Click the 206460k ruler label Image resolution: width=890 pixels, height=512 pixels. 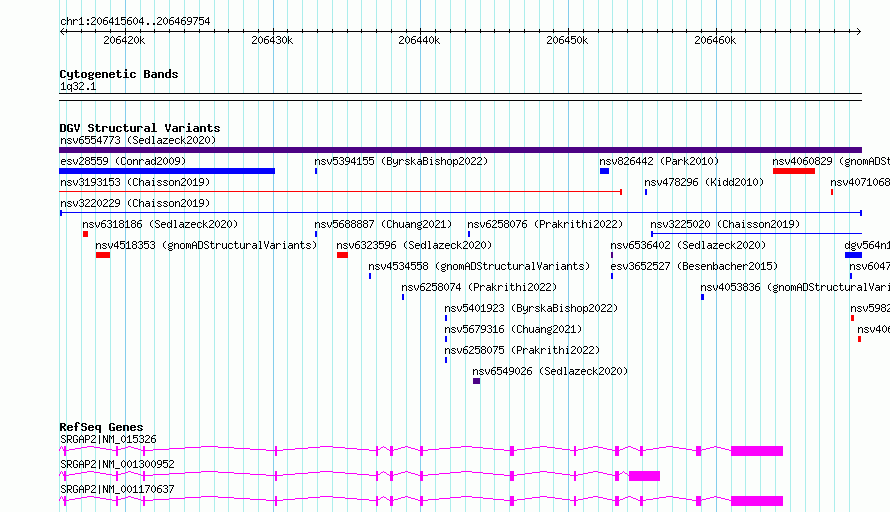tap(715, 40)
